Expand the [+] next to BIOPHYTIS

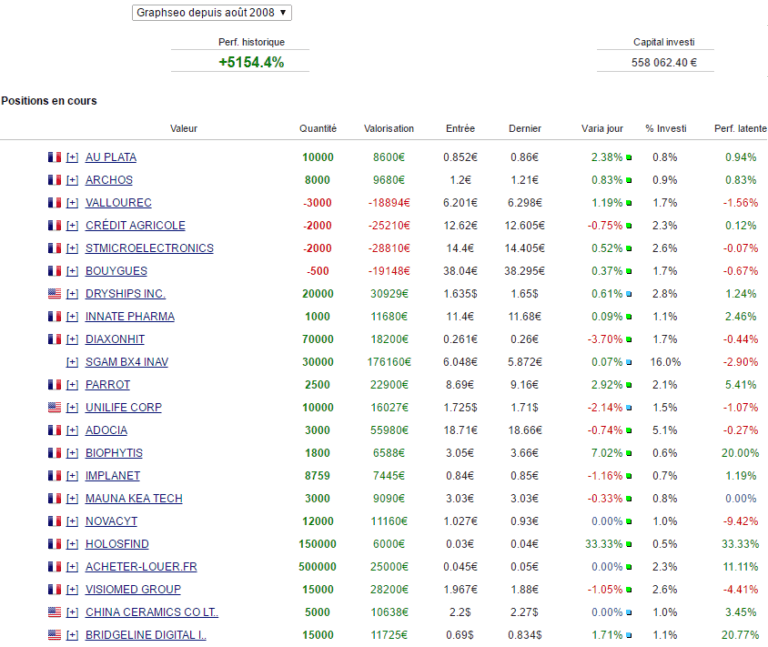(72, 453)
